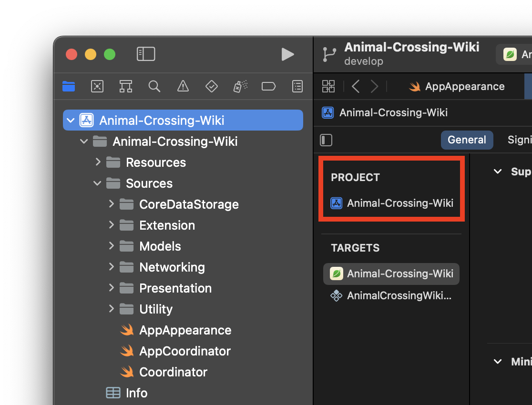Open the Debug navigator spray icon
The image size is (532, 405).
(240, 86)
